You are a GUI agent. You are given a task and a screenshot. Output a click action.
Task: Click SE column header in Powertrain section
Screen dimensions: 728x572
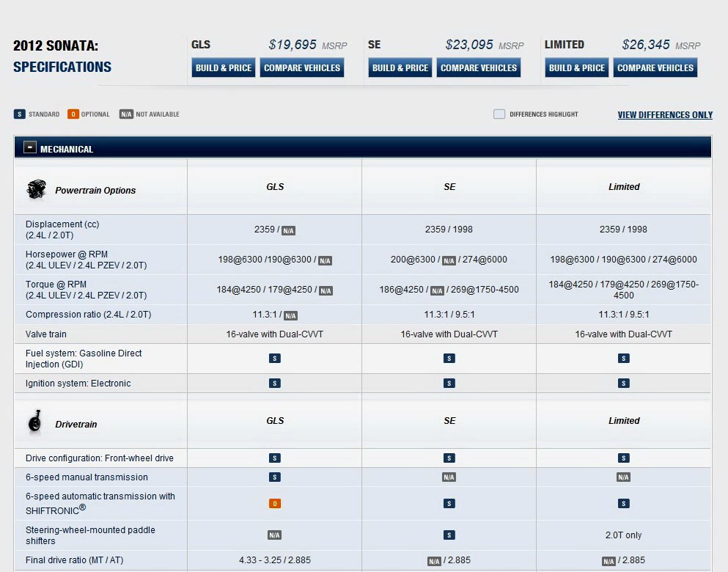pyautogui.click(x=449, y=187)
